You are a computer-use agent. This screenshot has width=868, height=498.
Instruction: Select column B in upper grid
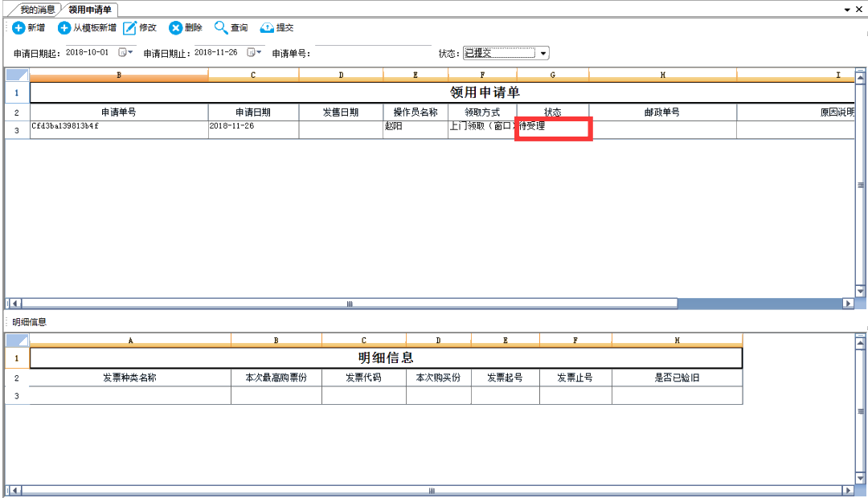point(119,75)
